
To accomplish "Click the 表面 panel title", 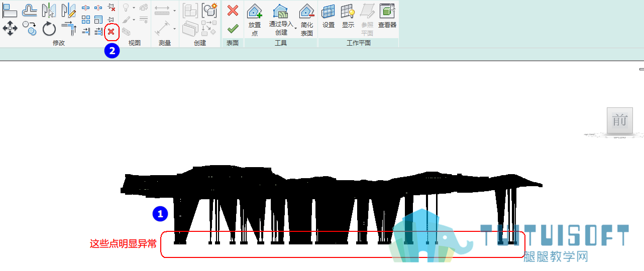I will (233, 43).
